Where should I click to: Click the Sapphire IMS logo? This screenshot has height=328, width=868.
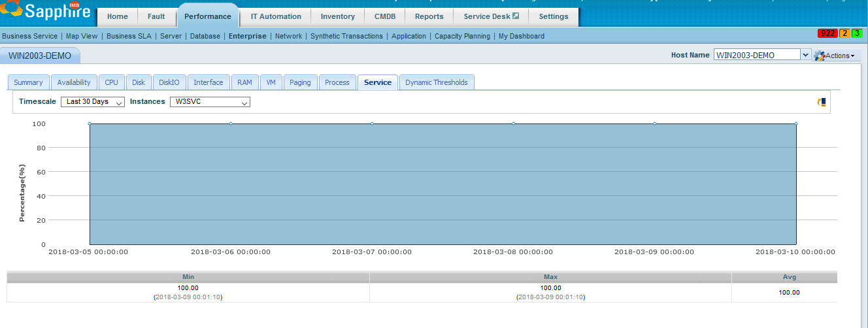44,12
